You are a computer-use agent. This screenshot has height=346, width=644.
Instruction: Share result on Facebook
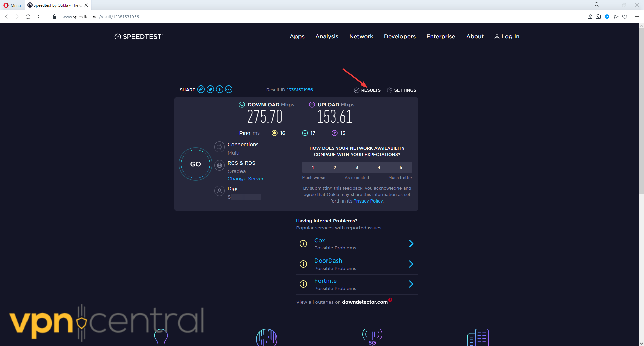(220, 89)
